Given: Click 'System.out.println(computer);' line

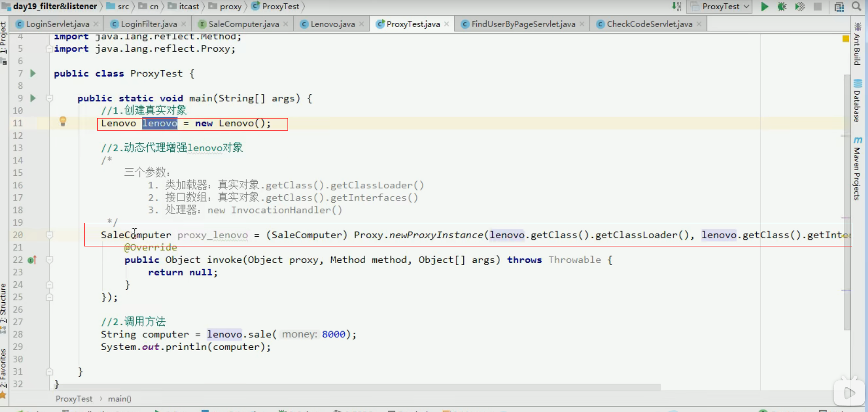Looking at the screenshot, I should point(186,347).
